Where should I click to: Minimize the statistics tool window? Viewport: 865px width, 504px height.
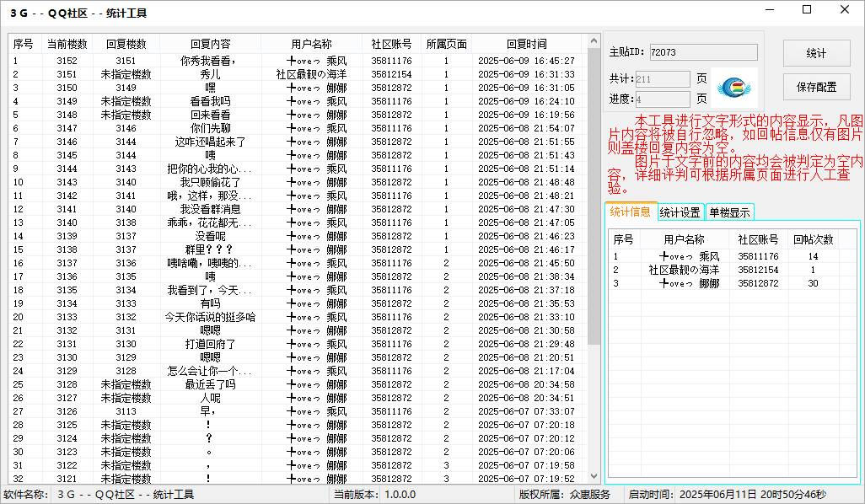[x=770, y=10]
